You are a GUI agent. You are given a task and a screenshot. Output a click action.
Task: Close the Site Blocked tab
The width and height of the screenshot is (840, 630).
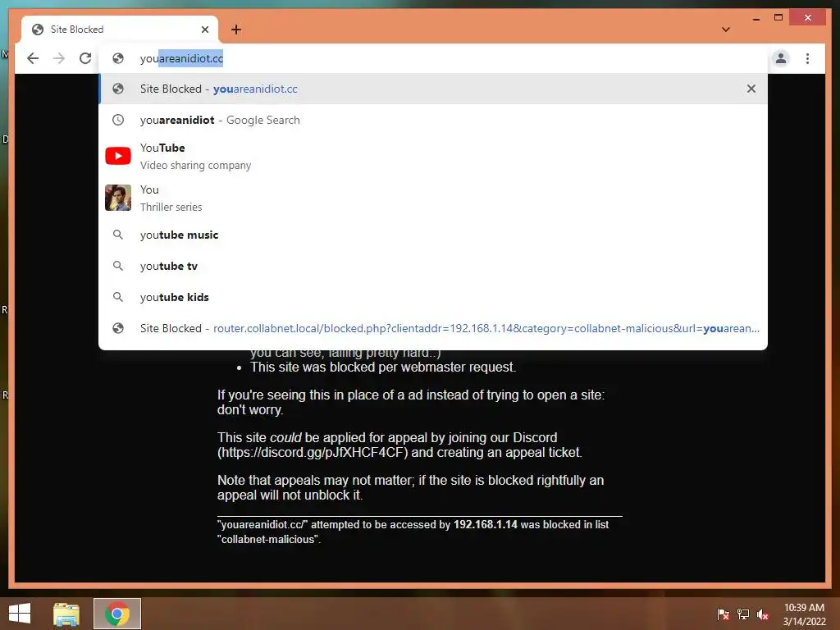(204, 30)
